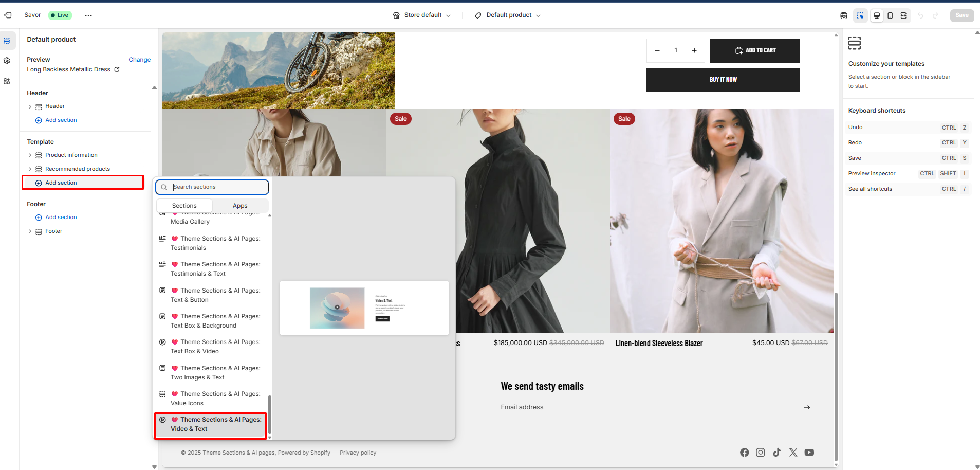Open the Store default dropdown

coord(422,15)
